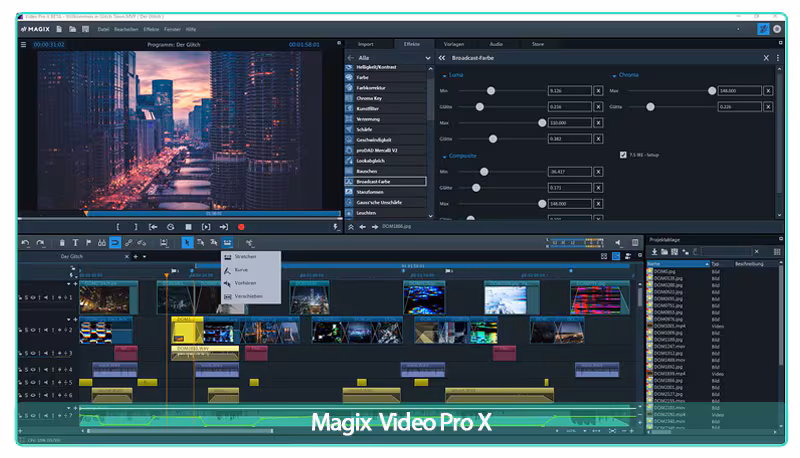Open the Datei menu
800x458 pixels.
(x=104, y=30)
